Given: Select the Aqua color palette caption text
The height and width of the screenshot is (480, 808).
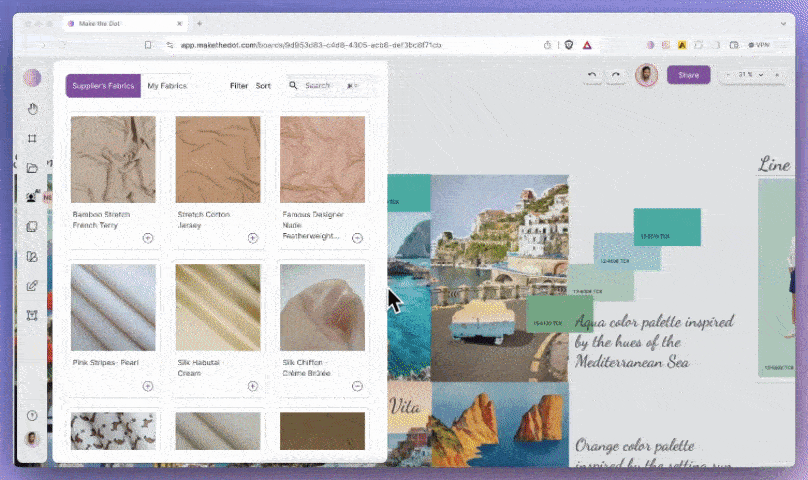Looking at the screenshot, I should pyautogui.click(x=654, y=342).
